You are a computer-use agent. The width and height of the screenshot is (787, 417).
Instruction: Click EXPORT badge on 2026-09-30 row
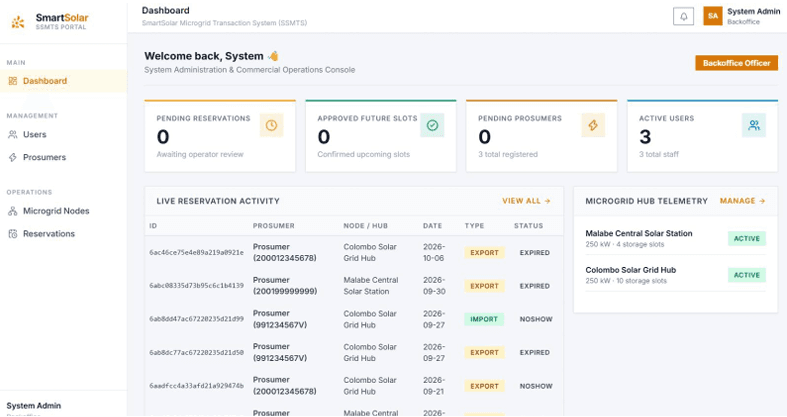click(x=484, y=286)
